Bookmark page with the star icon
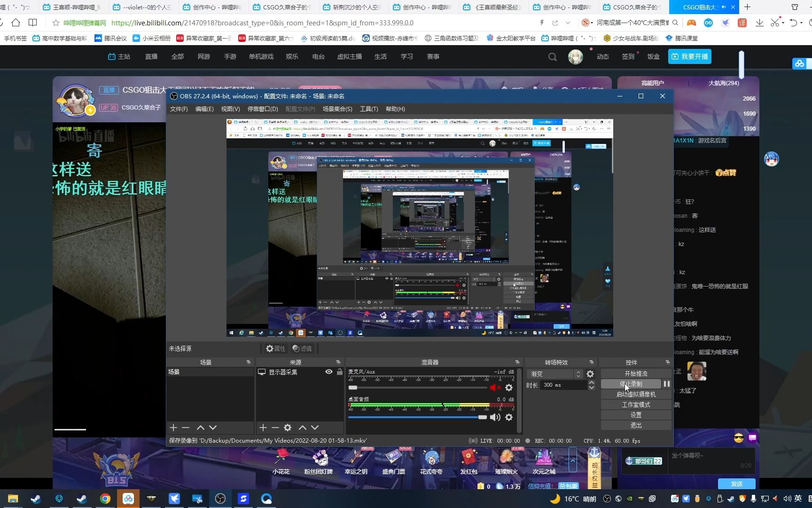Screen dimensions: 812x508 [56, 23]
